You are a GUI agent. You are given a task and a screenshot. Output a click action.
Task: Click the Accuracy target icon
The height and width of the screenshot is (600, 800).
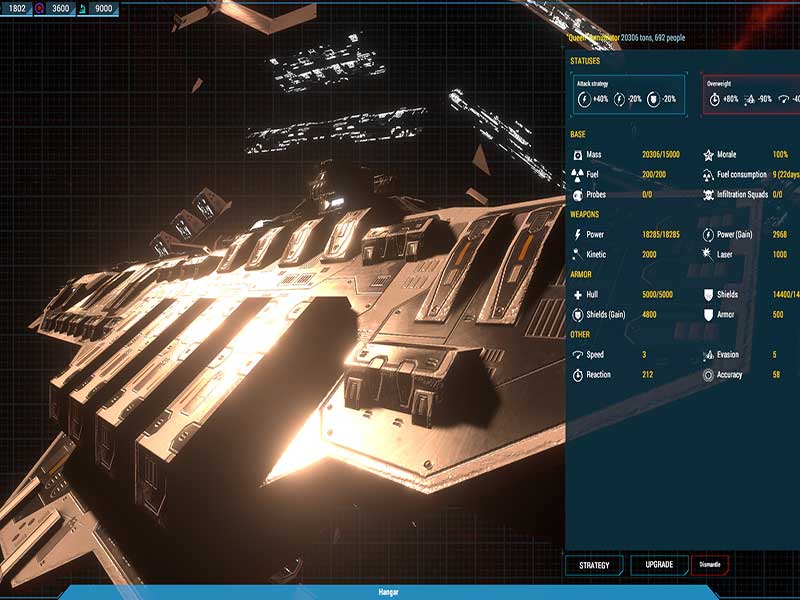pos(708,375)
